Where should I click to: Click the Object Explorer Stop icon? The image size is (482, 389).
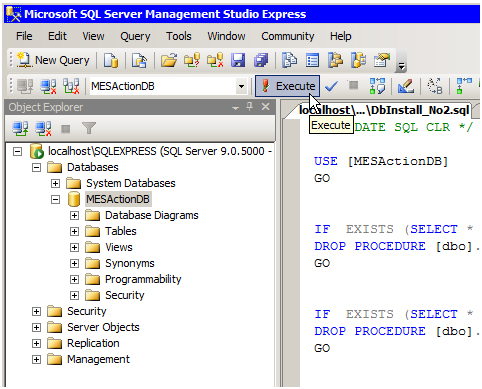[66, 129]
